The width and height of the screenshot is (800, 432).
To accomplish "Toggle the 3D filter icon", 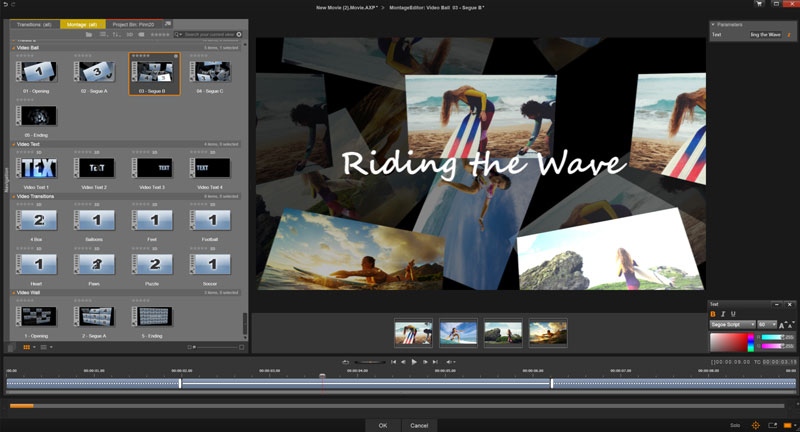I will 130,35.
